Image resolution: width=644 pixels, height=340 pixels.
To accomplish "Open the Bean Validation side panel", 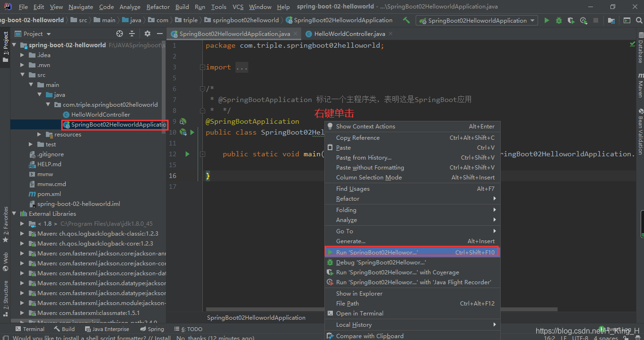I will coord(640,132).
